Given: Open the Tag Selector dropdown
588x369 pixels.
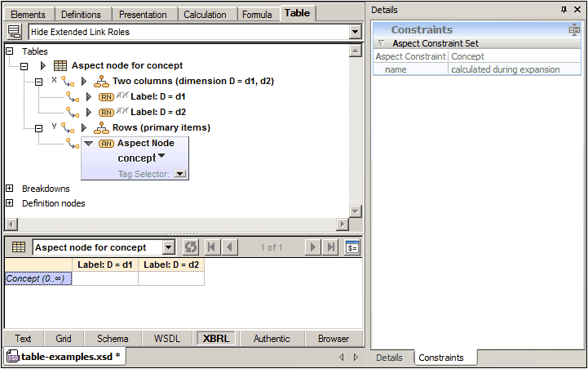Looking at the screenshot, I should (x=181, y=174).
